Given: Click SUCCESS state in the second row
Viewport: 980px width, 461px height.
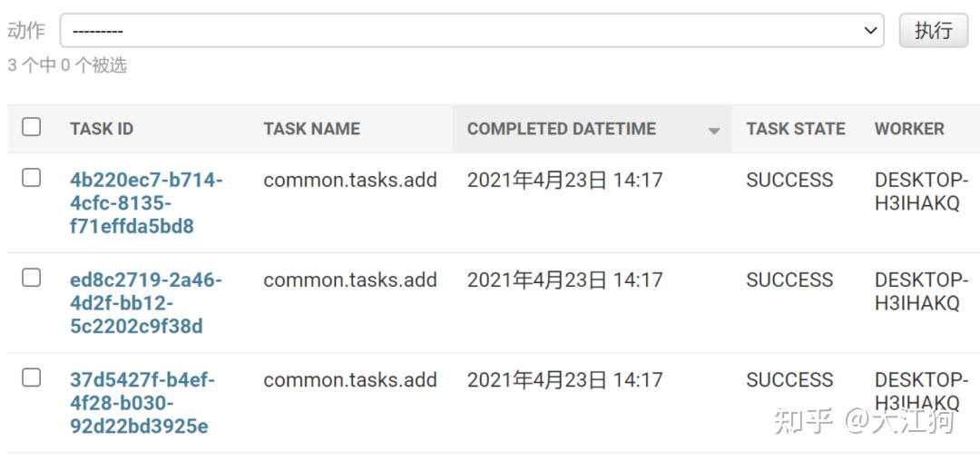Looking at the screenshot, I should point(789,280).
